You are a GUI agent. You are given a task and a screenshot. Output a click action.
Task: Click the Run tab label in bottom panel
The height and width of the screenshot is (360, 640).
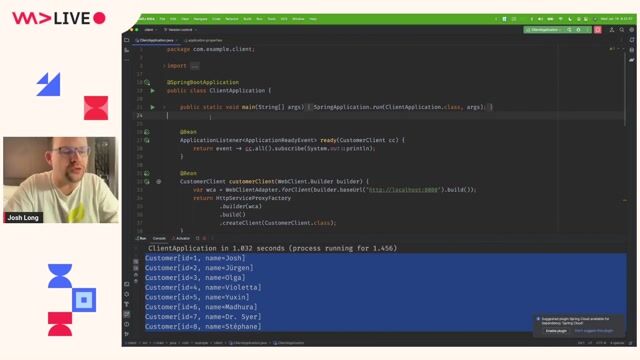coord(141,238)
